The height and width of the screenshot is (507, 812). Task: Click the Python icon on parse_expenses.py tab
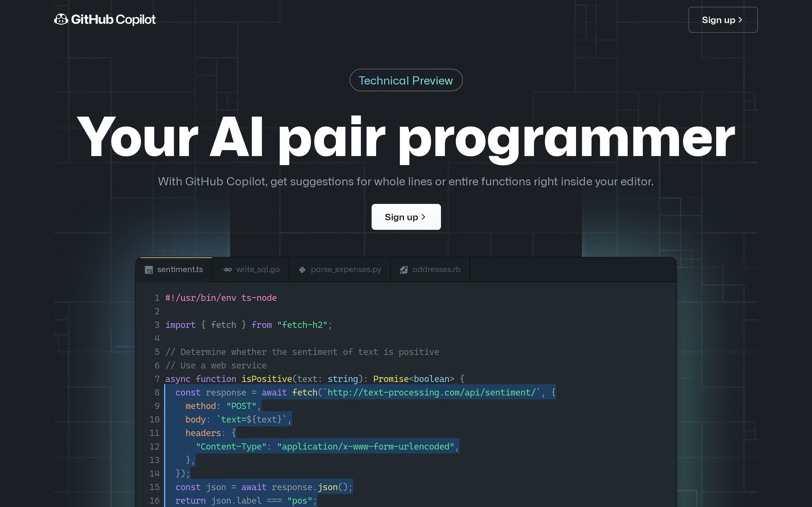[x=302, y=270]
